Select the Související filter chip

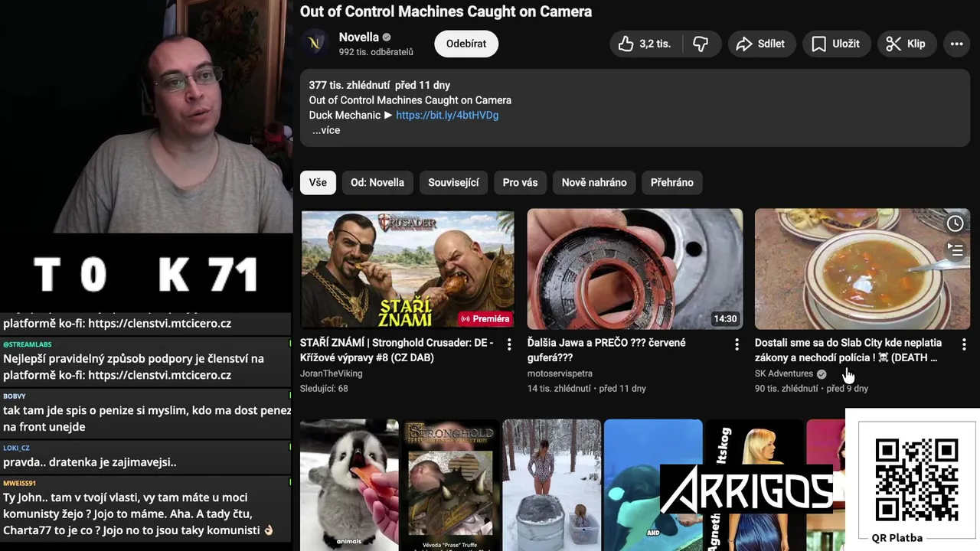[x=453, y=182]
